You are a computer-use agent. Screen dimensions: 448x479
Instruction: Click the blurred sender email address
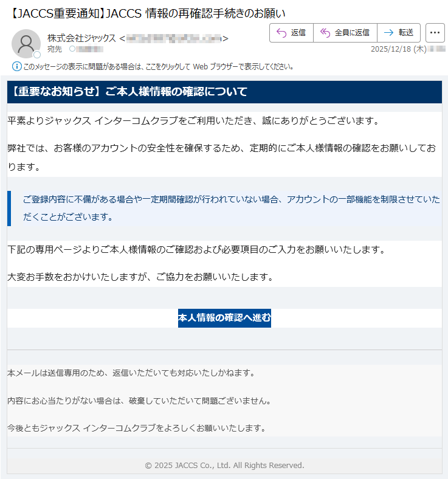click(173, 38)
